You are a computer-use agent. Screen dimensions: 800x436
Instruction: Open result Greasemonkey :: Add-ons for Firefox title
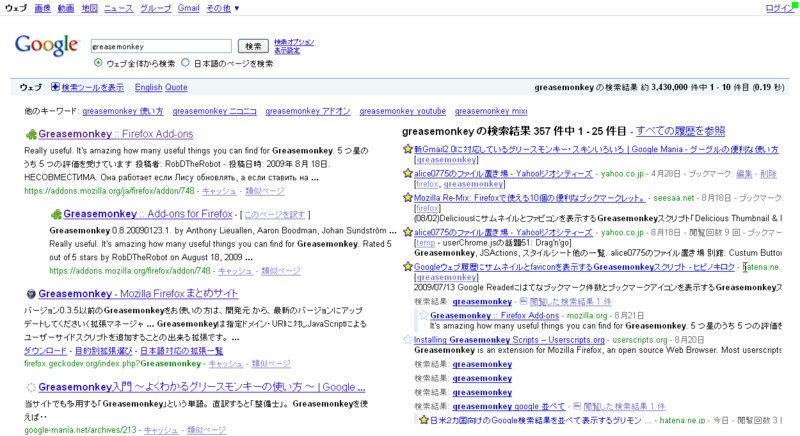[148, 214]
